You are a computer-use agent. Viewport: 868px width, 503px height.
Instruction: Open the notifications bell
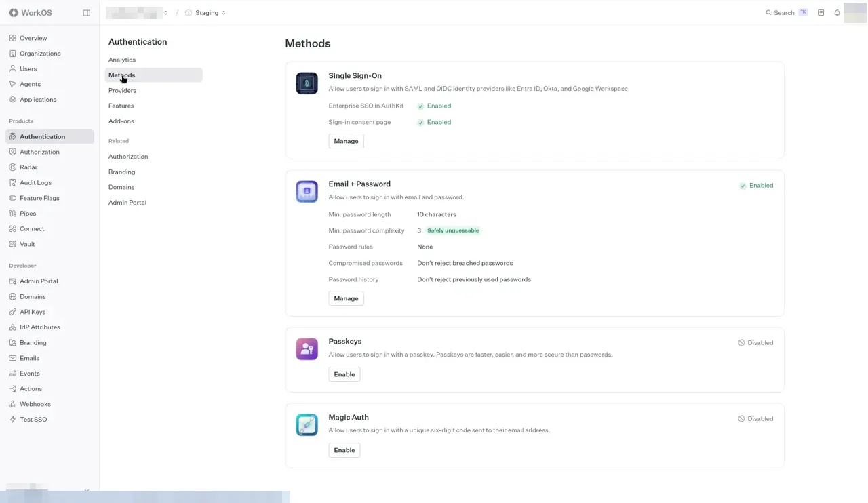coord(837,13)
